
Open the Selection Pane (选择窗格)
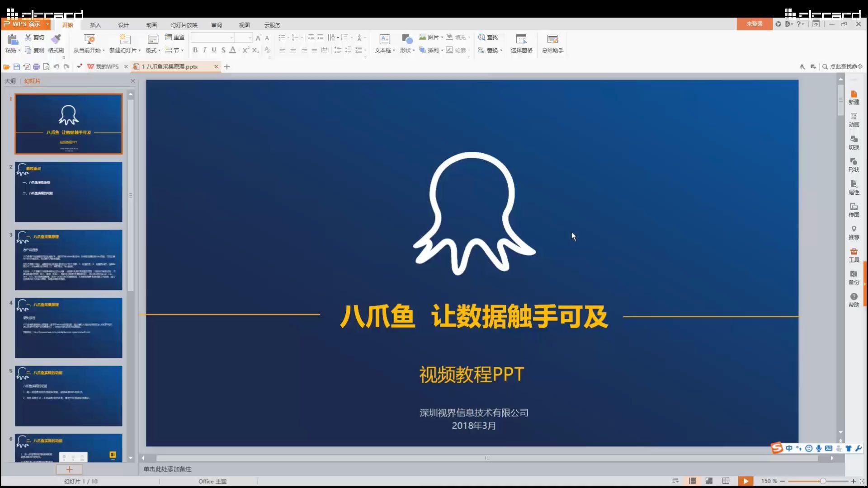pos(521,44)
